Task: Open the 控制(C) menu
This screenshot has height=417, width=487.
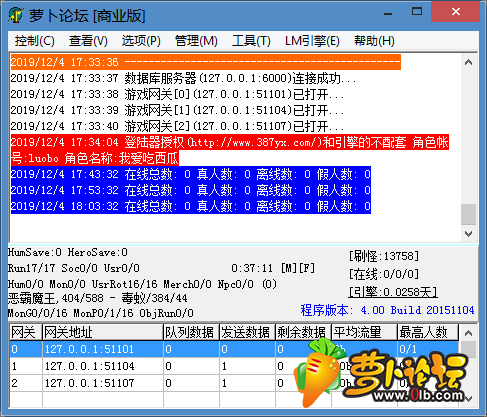Action: [x=34, y=41]
